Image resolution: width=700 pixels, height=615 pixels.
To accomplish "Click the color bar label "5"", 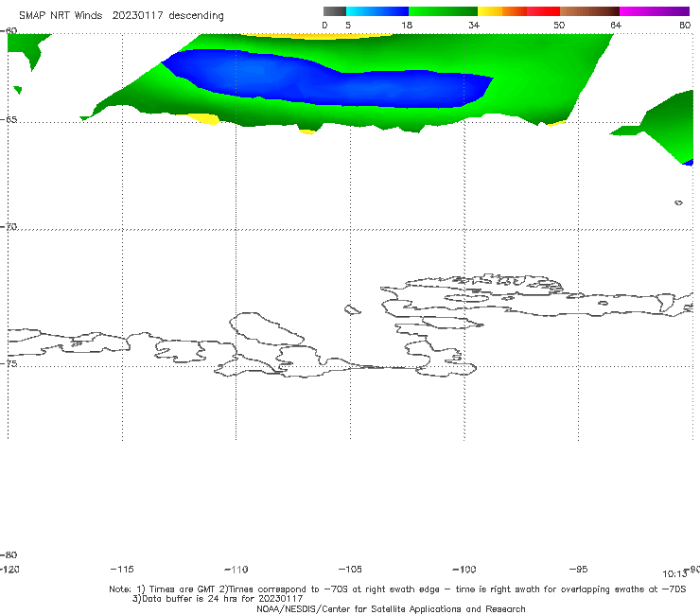I will coord(348,25).
